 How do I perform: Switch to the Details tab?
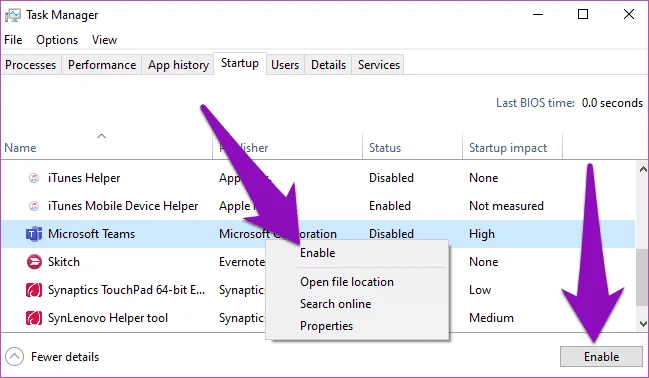(328, 65)
